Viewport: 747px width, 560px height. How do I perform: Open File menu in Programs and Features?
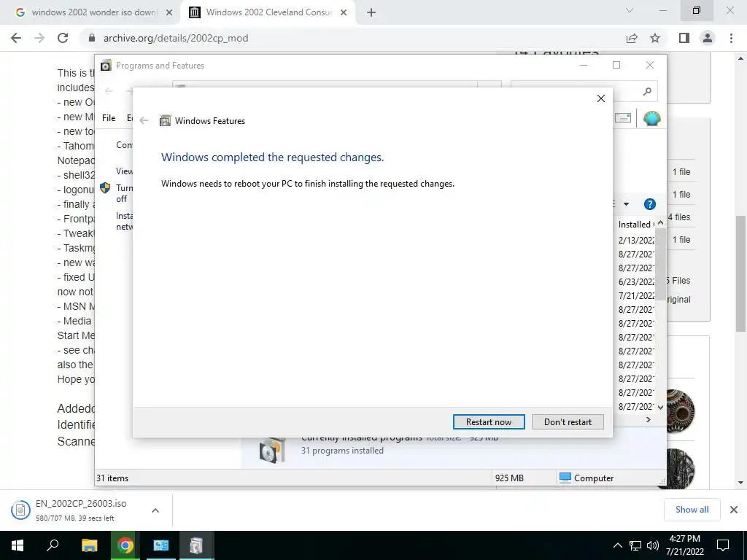click(109, 117)
